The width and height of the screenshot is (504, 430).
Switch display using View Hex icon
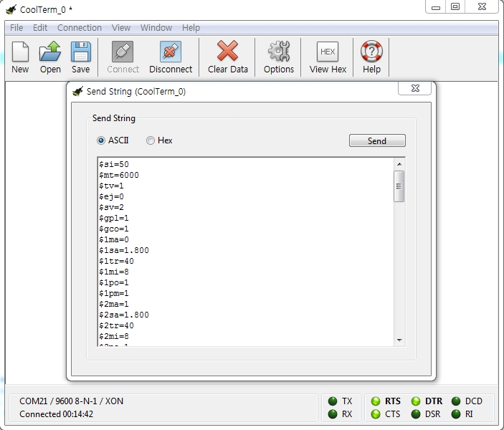328,52
